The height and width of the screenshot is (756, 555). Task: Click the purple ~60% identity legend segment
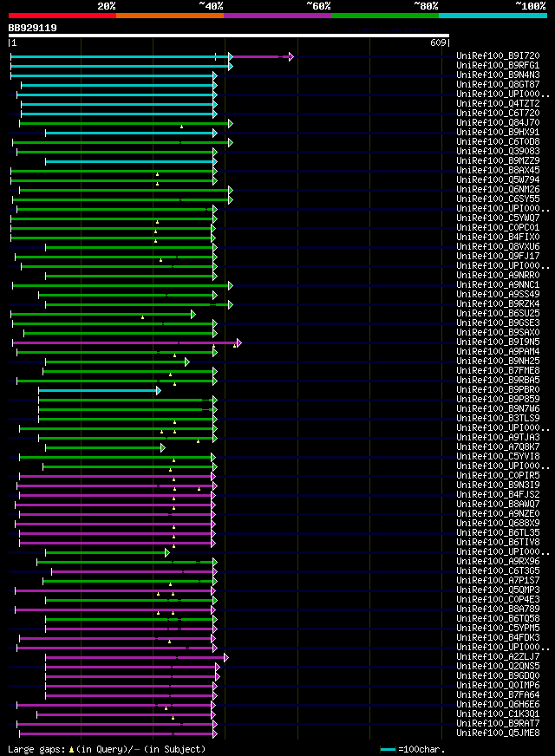tap(277, 16)
